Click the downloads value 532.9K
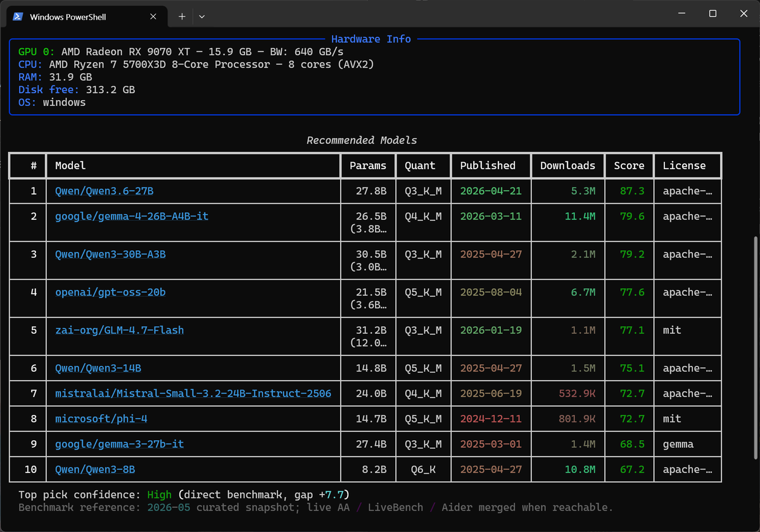760x532 pixels. point(577,393)
